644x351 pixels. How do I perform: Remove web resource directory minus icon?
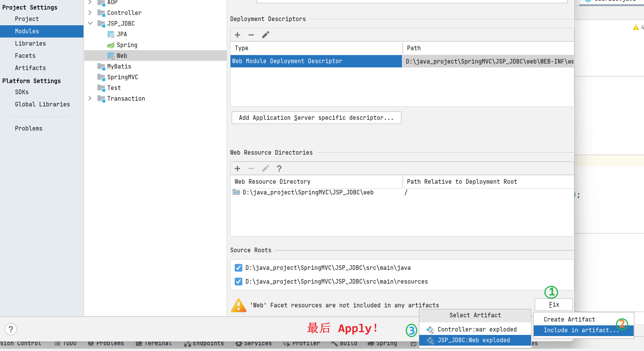251,168
